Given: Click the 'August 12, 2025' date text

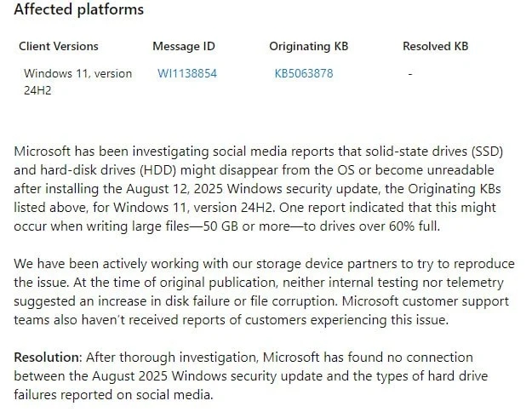Looking at the screenshot, I should (x=174, y=189).
